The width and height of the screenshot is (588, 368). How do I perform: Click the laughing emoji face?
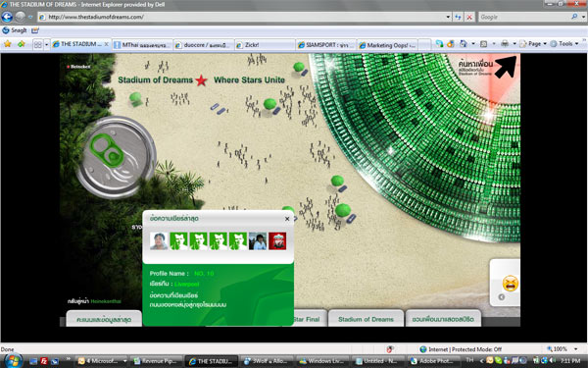pos(511,284)
